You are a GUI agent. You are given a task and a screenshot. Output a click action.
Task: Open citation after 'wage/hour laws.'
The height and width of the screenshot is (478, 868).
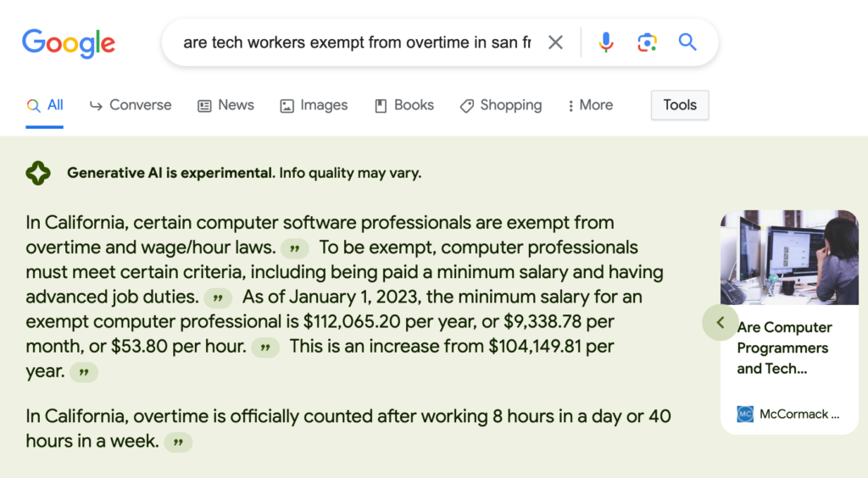tap(294, 248)
